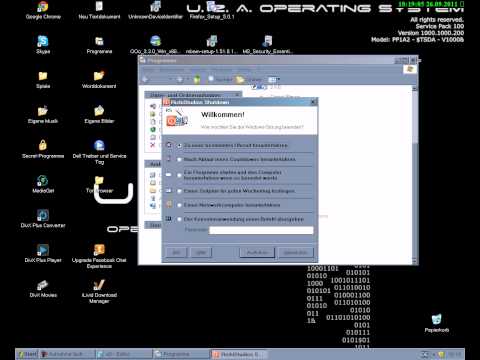Viewport: 480px width, 360px height.
Task: Click the Hilfe button in AutoShutdown dialog
Action: point(201,253)
